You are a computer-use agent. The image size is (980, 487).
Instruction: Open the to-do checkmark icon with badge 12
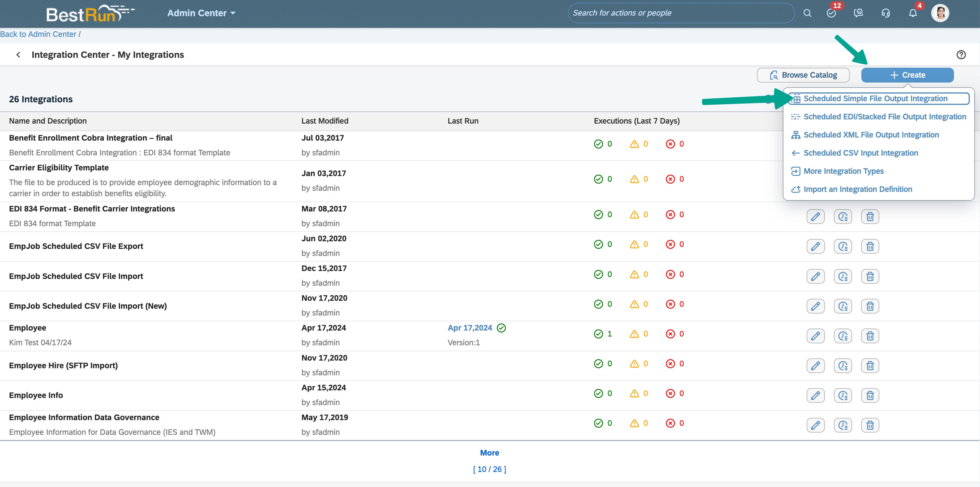(x=831, y=13)
